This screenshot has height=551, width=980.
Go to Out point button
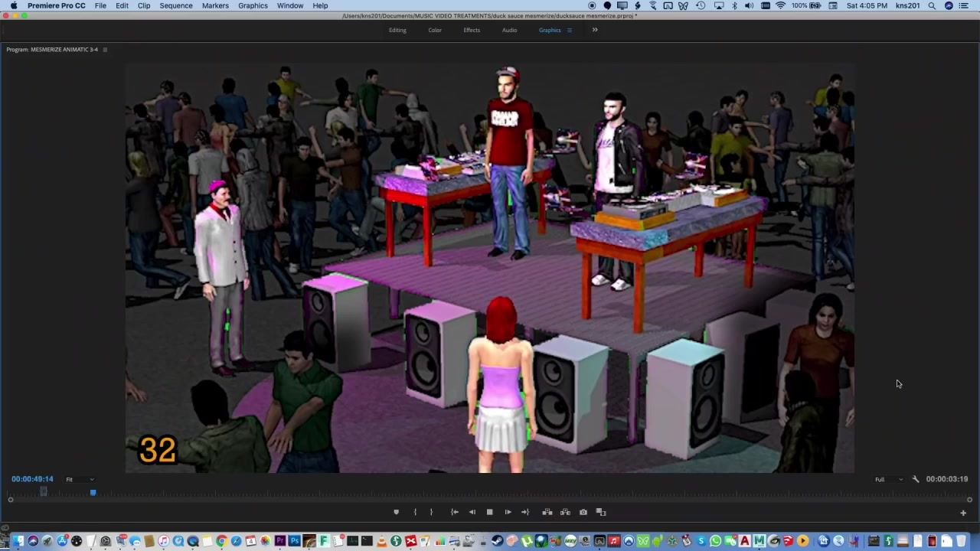[x=525, y=512]
